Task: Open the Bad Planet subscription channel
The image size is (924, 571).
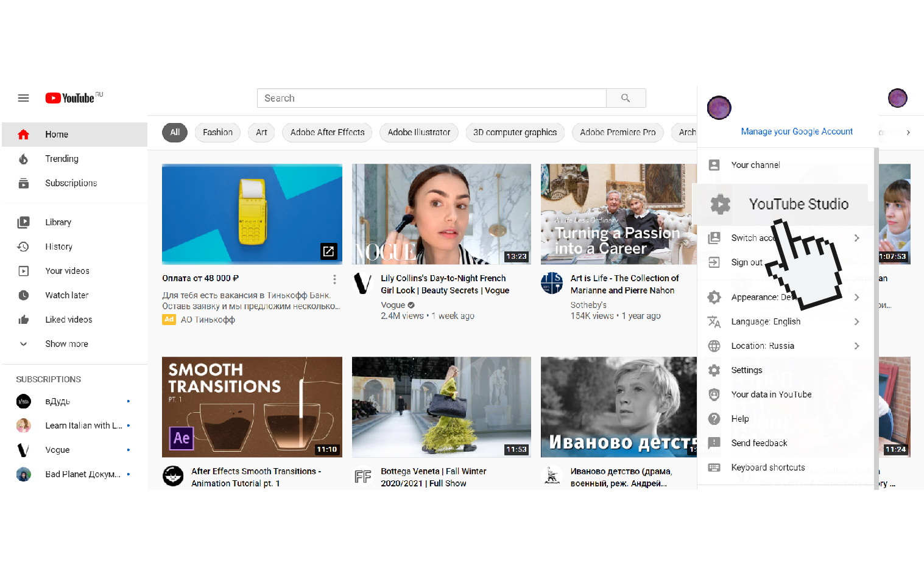Action: 74,474
